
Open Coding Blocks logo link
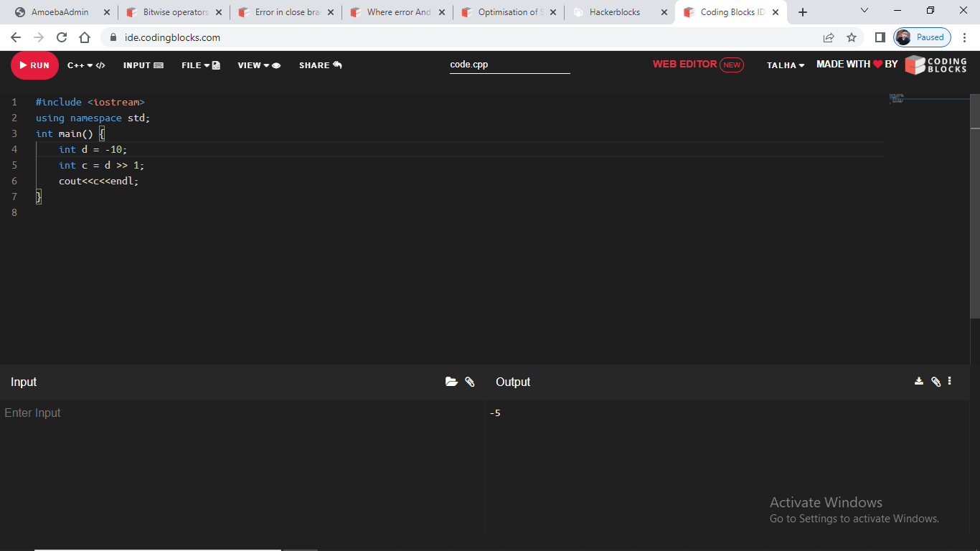click(x=936, y=65)
